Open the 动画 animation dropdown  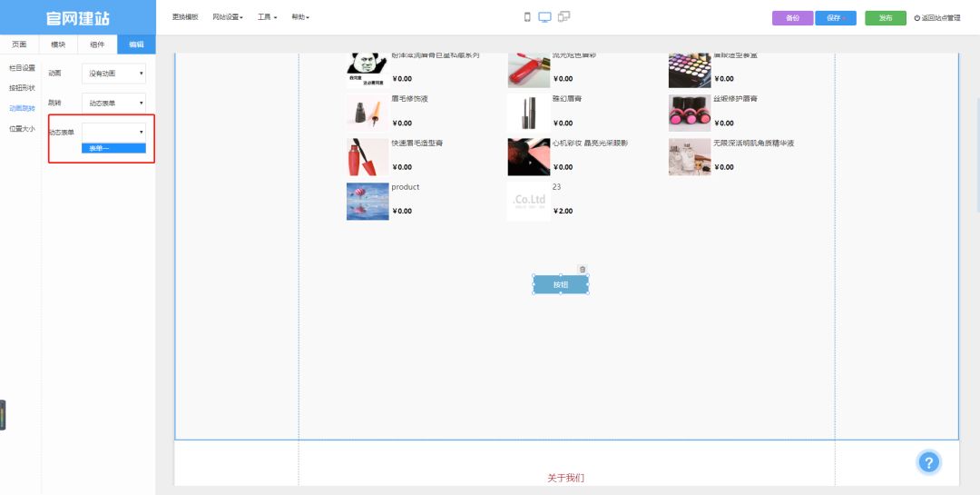[113, 74]
